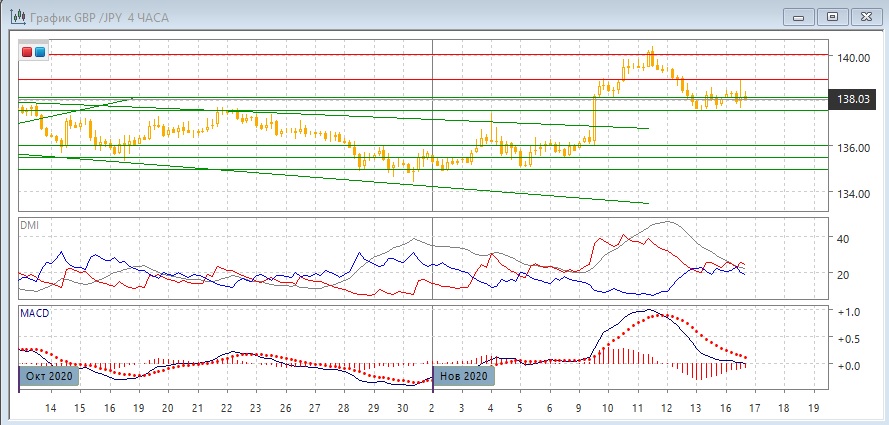Select the DMI indicator label
The width and height of the screenshot is (889, 425).
(x=30, y=225)
